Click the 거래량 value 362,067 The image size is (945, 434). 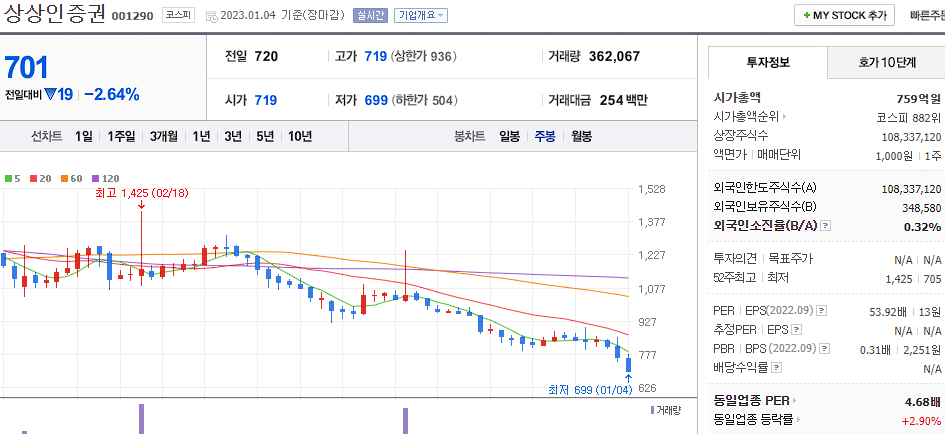tap(614, 57)
